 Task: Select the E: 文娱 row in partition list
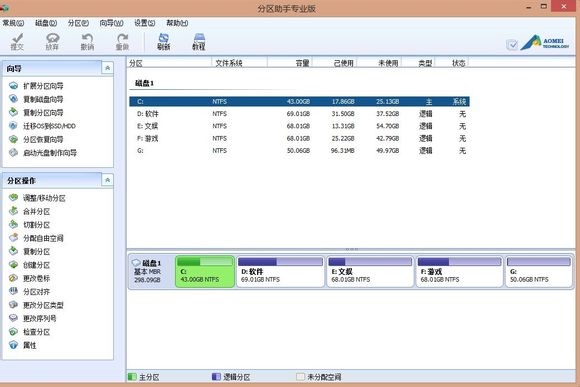pos(299,126)
